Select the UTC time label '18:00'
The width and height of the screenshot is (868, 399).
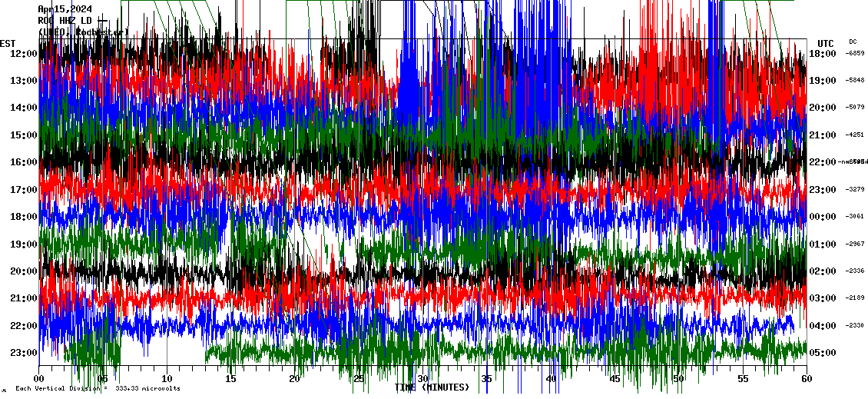[x=823, y=54]
